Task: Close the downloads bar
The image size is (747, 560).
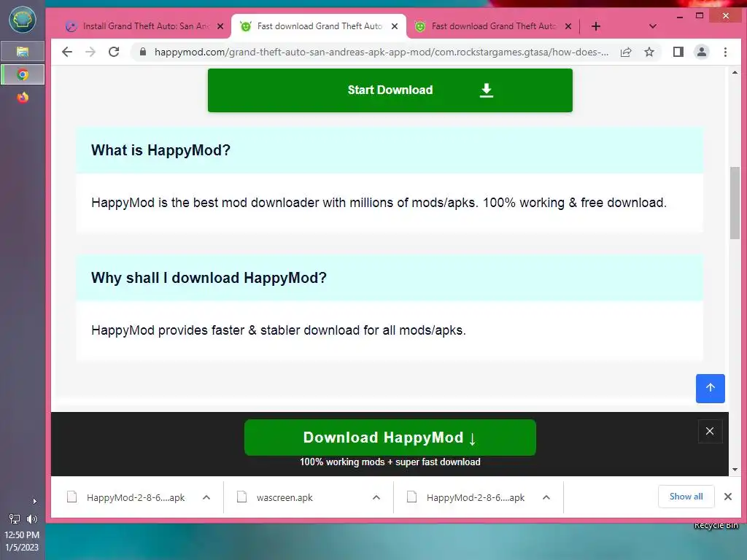Action: pyautogui.click(x=728, y=497)
